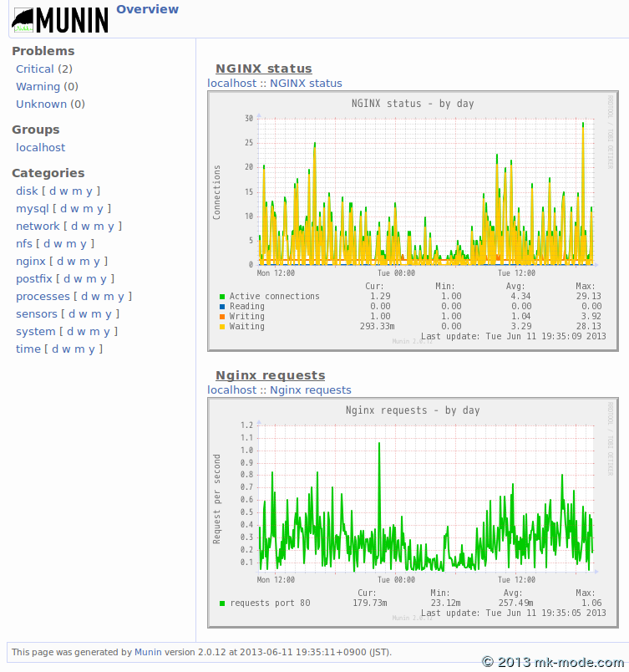Open the Overview link in header
629x672 pixels.
147,9
